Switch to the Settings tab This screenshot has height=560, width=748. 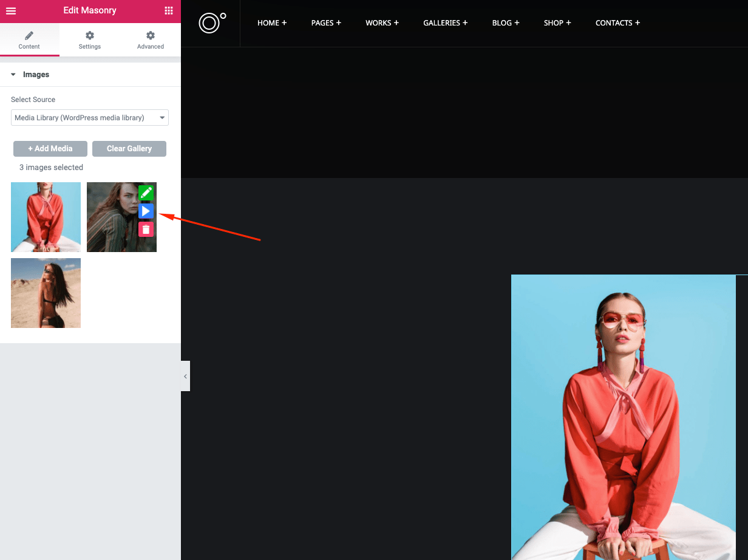[90, 40]
